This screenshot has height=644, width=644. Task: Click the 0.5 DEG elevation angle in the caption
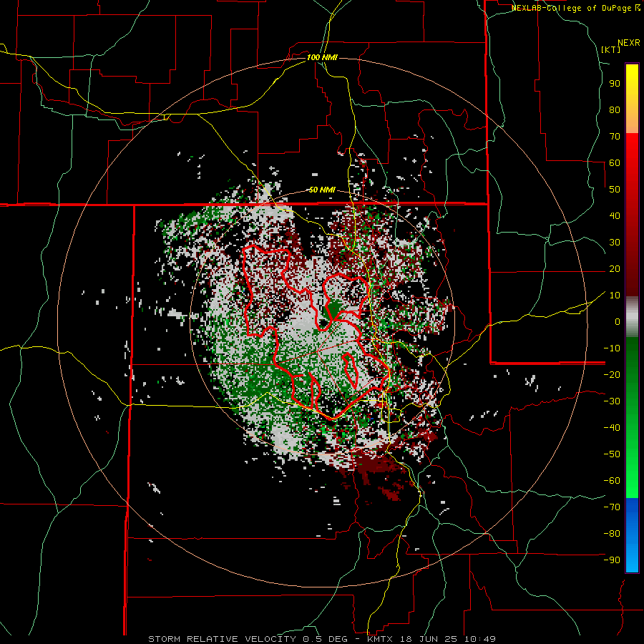pyautogui.click(x=324, y=639)
